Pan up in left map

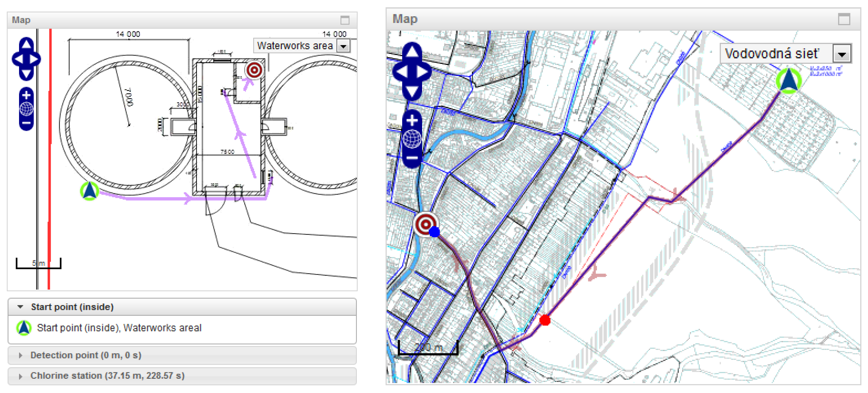tap(26, 44)
